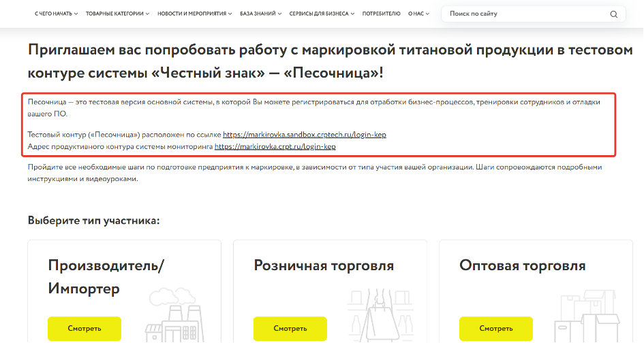Screen dimensions: 644x343
Task: Focus the «Поиск по сайту» search field
Action: coord(525,14)
